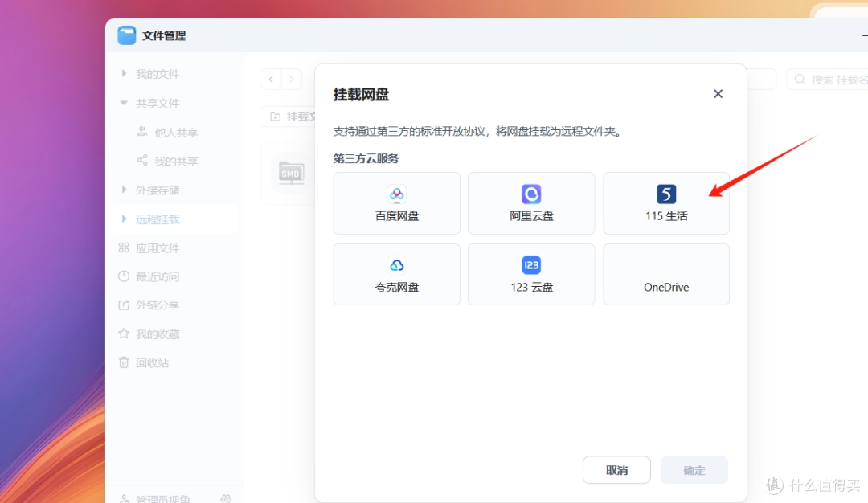Choose the 百度网盘 cloud service card
This screenshot has width=868, height=503.
click(396, 203)
